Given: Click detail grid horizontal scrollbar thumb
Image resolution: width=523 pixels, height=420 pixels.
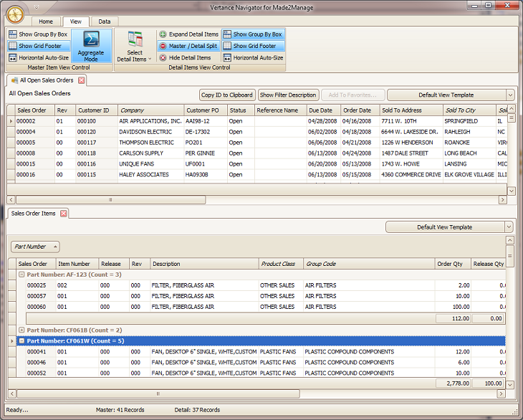Looking at the screenshot, I should [x=158, y=393].
